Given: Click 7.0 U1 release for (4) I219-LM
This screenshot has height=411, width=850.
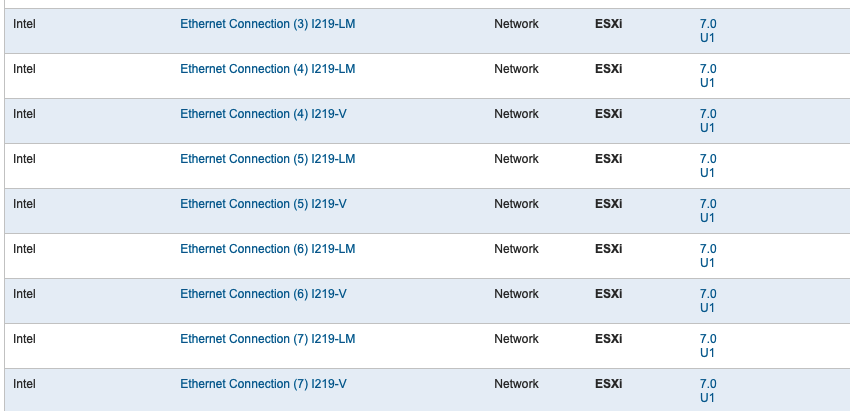Looking at the screenshot, I should (x=708, y=76).
